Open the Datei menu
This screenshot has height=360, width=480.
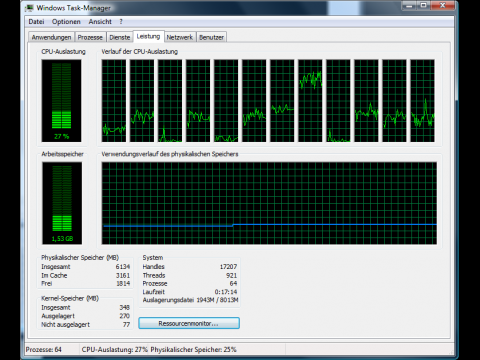tap(36, 22)
